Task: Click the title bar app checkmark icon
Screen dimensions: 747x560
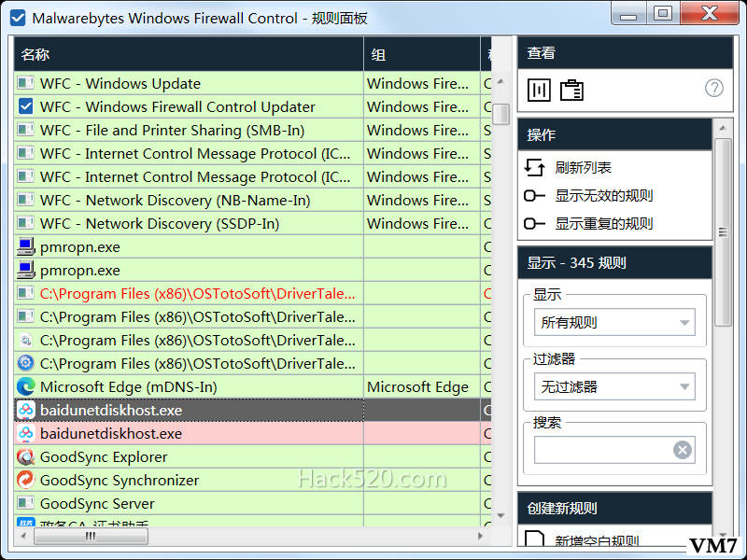Action: (x=18, y=18)
